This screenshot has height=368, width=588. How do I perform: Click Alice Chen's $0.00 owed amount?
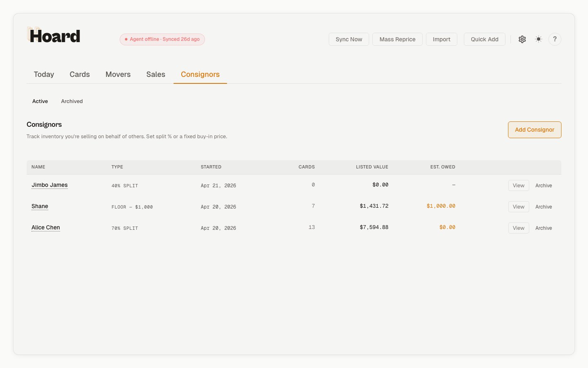[x=447, y=227]
